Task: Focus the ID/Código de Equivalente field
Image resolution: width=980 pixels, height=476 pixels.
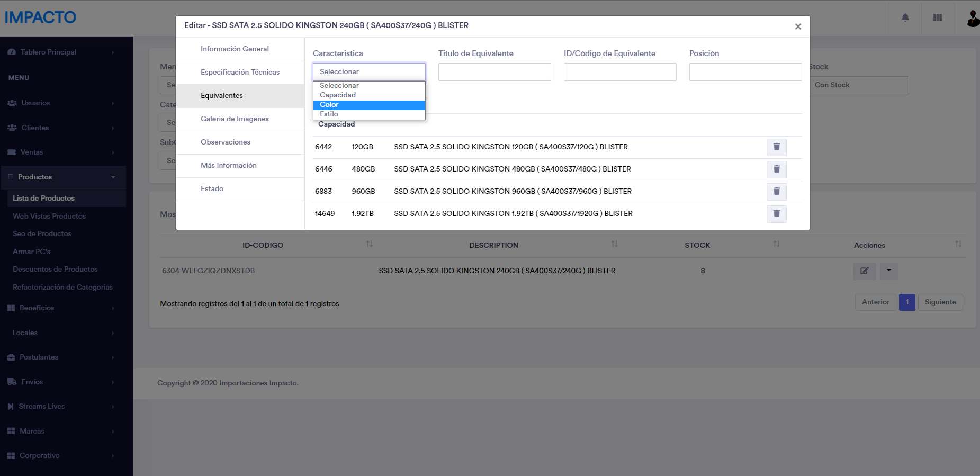Action: click(x=620, y=72)
